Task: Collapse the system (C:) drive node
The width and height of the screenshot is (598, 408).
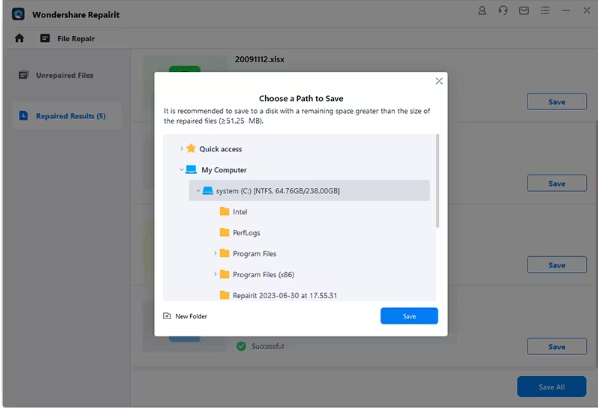Action: [x=198, y=191]
